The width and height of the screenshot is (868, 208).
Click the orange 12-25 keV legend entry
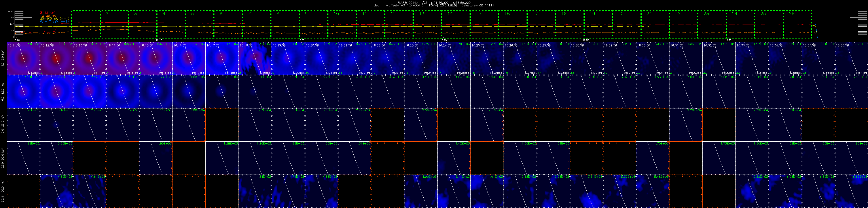(x=48, y=15)
